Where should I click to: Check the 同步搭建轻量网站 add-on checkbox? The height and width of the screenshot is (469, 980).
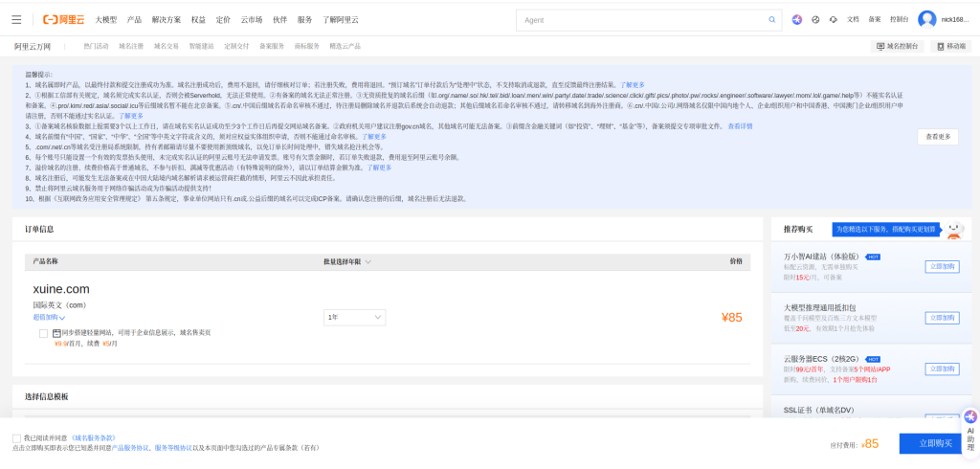[x=43, y=333]
